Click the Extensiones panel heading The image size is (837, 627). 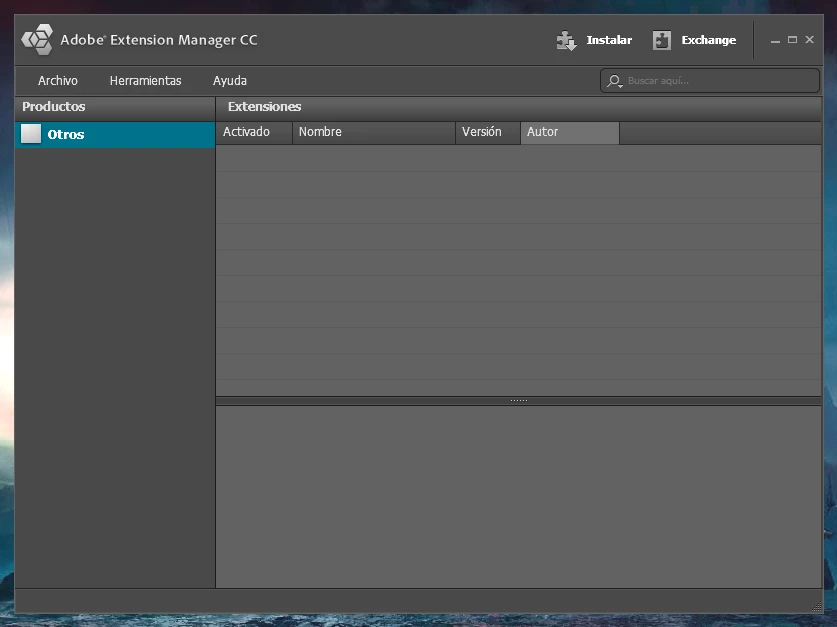[x=264, y=106]
